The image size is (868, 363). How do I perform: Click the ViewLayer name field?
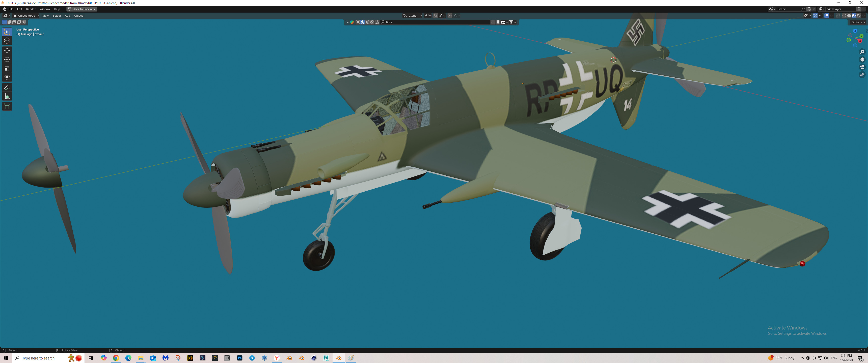pyautogui.click(x=840, y=9)
